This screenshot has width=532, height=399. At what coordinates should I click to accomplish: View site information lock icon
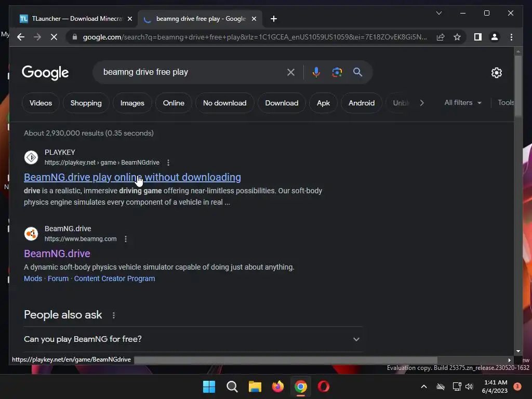coord(75,37)
